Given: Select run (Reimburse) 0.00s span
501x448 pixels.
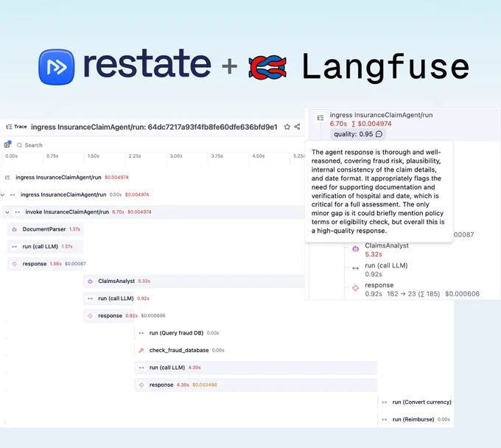Looking at the screenshot, I should pos(416,419).
